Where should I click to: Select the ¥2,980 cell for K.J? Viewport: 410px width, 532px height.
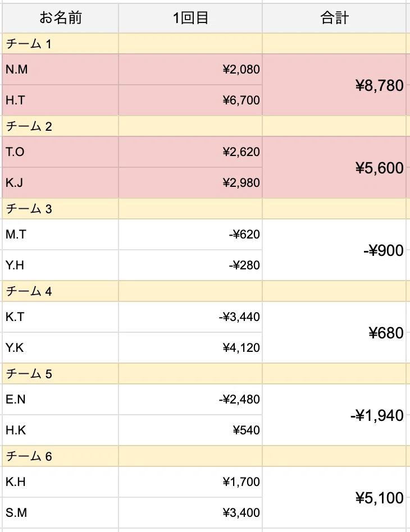coord(190,183)
